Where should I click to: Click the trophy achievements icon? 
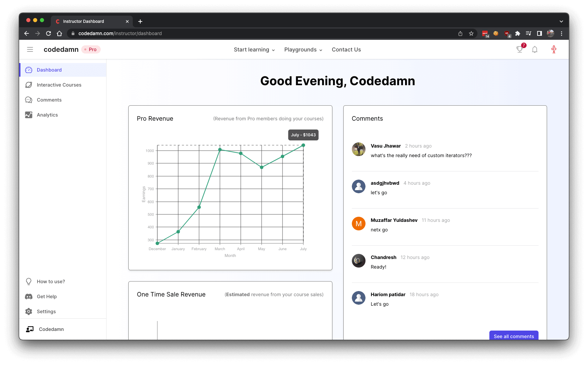pyautogui.click(x=519, y=49)
